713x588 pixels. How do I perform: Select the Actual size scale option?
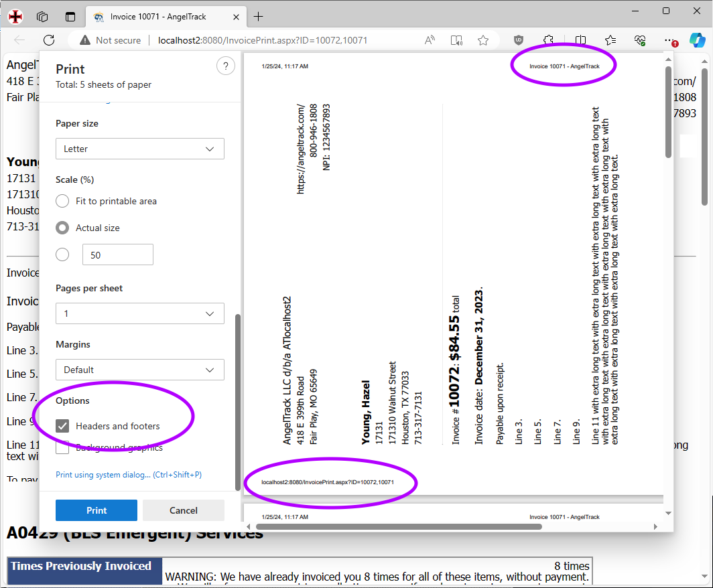tap(62, 228)
